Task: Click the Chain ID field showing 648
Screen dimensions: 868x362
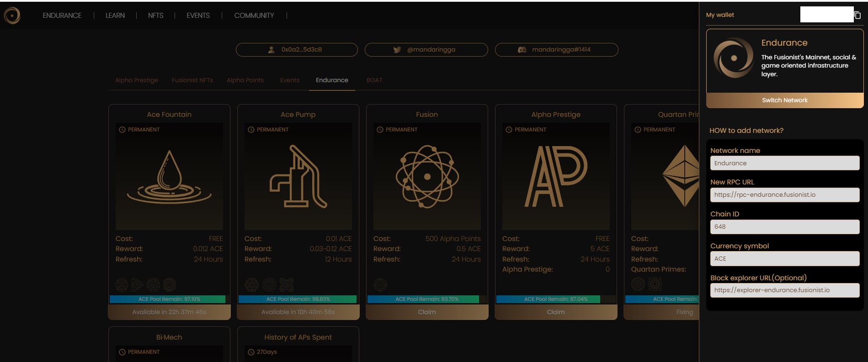Action: [x=785, y=227]
